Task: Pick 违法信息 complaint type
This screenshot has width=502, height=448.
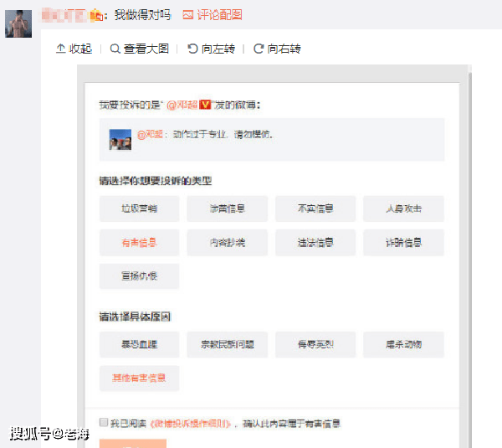Action: pyautogui.click(x=315, y=243)
